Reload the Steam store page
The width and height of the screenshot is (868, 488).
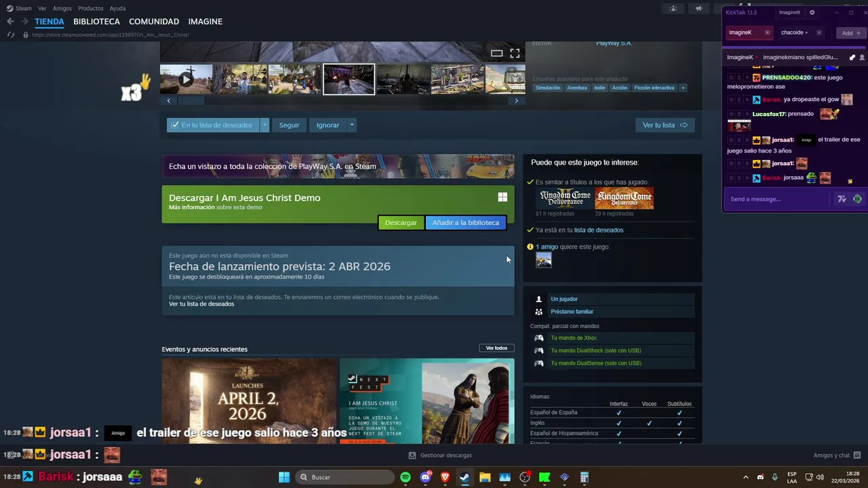pyautogui.click(x=11, y=35)
